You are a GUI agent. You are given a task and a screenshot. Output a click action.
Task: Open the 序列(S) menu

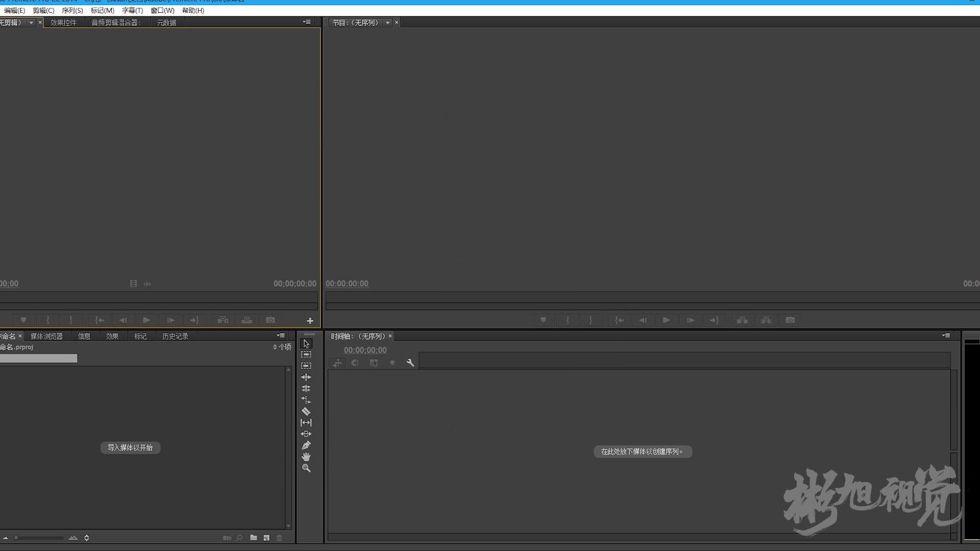(72, 10)
